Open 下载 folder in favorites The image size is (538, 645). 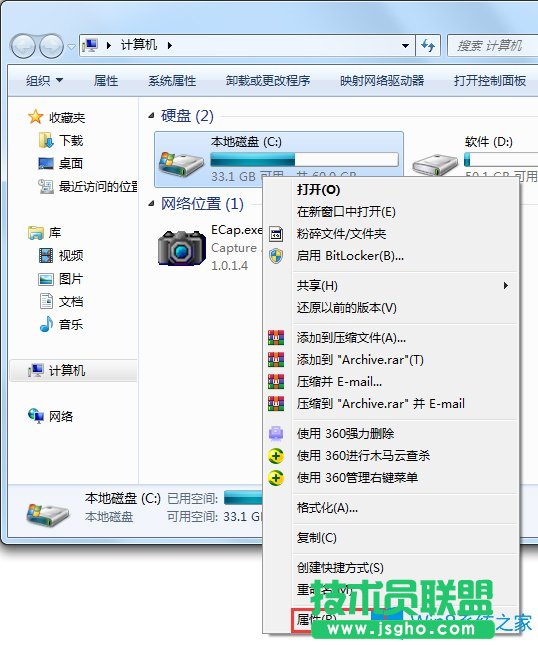60,141
